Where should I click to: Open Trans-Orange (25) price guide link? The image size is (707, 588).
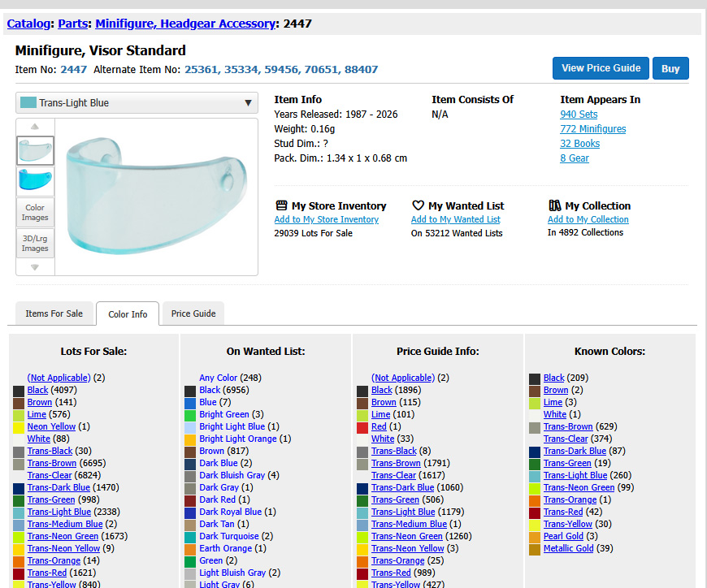click(x=397, y=560)
